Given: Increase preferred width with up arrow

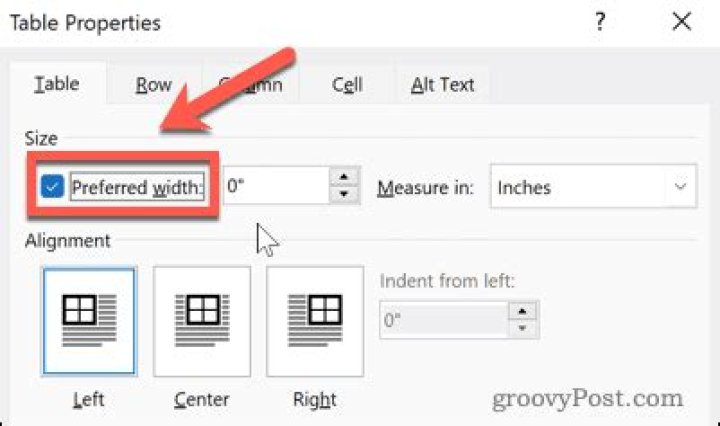Looking at the screenshot, I should [x=344, y=177].
